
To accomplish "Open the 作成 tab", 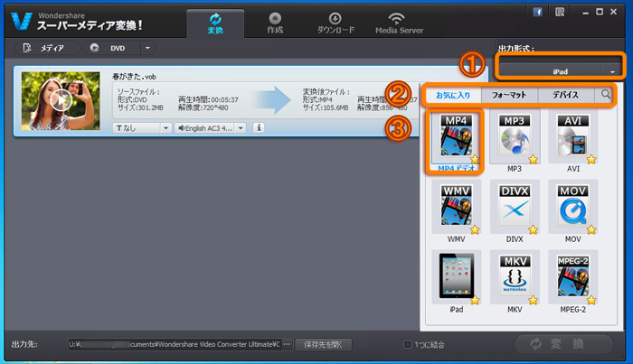I will coord(275,23).
